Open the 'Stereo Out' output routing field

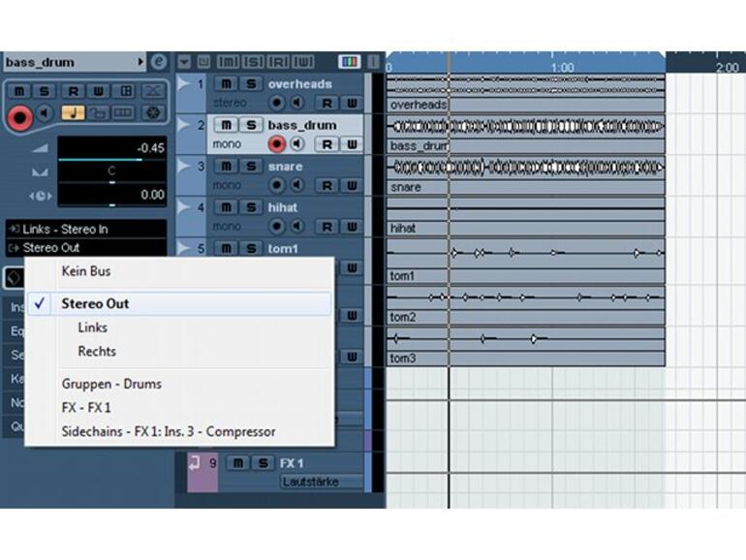[86, 247]
